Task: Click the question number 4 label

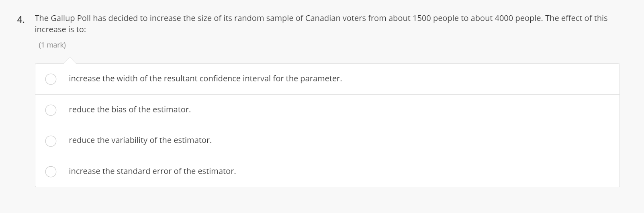Action: 21,20
